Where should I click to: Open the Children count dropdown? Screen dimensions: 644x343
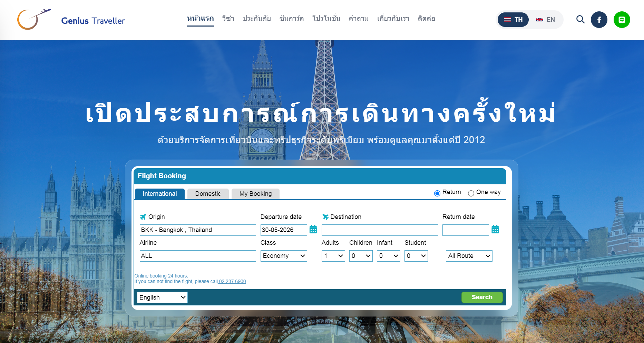pos(361,256)
